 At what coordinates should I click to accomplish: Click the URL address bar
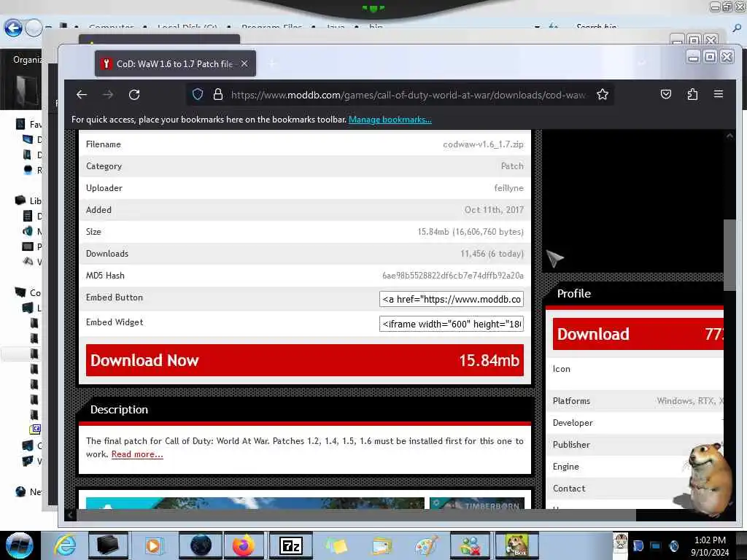409,95
